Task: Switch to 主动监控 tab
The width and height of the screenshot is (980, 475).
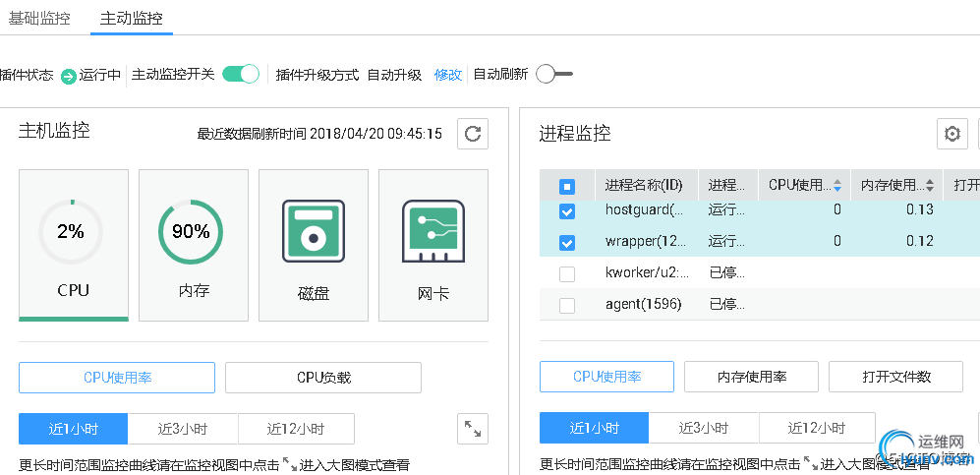Action: coord(132,18)
